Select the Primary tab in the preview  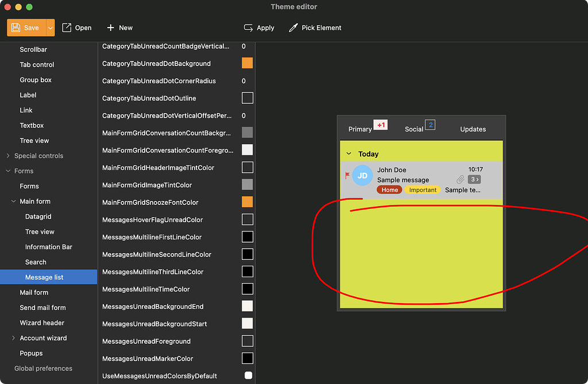[x=359, y=130]
